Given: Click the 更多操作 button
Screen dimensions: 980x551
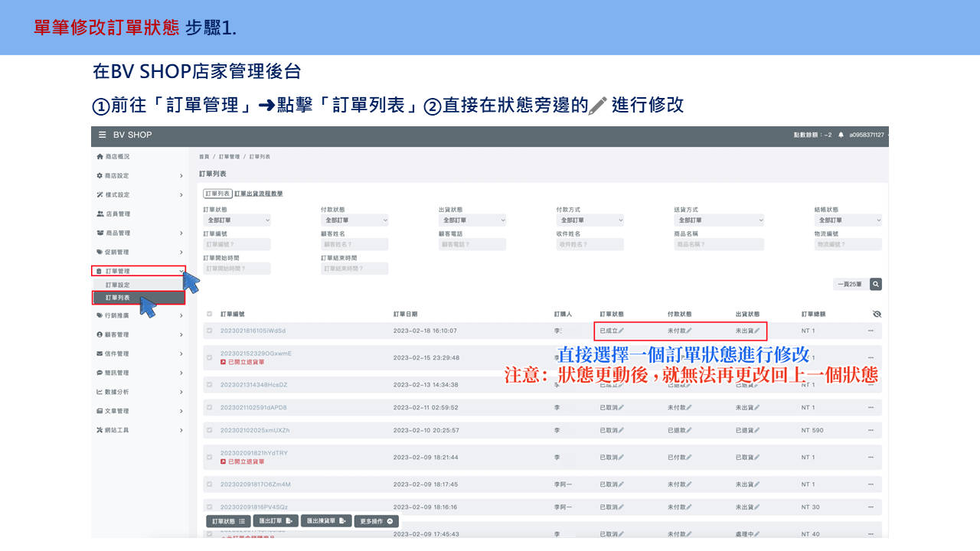Looking at the screenshot, I should [377, 521].
